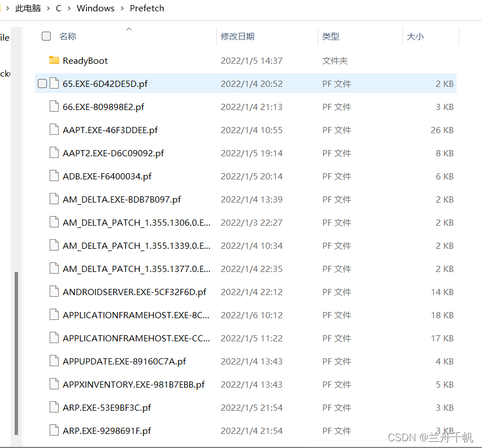Screen dimensions: 482x448
Task: Click file icon of ANDROIDSERVER.EXE-5CF32F6D.pf
Action: [54, 291]
